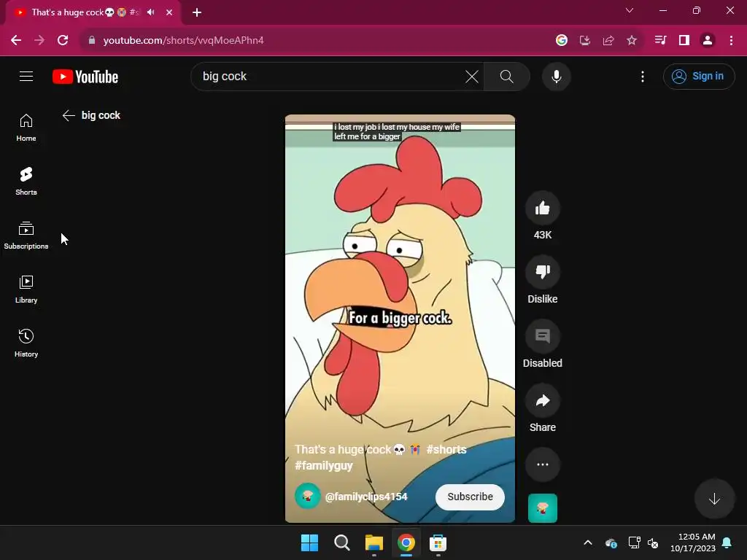Screen dimensions: 747x560
Task: Open Shorts from the sidebar
Action: coord(26,182)
